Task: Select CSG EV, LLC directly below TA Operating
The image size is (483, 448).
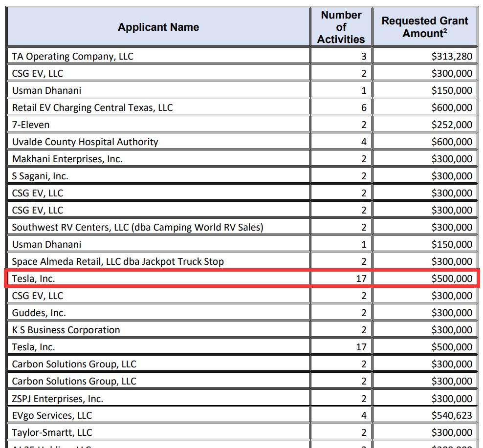Action: pyautogui.click(x=158, y=73)
